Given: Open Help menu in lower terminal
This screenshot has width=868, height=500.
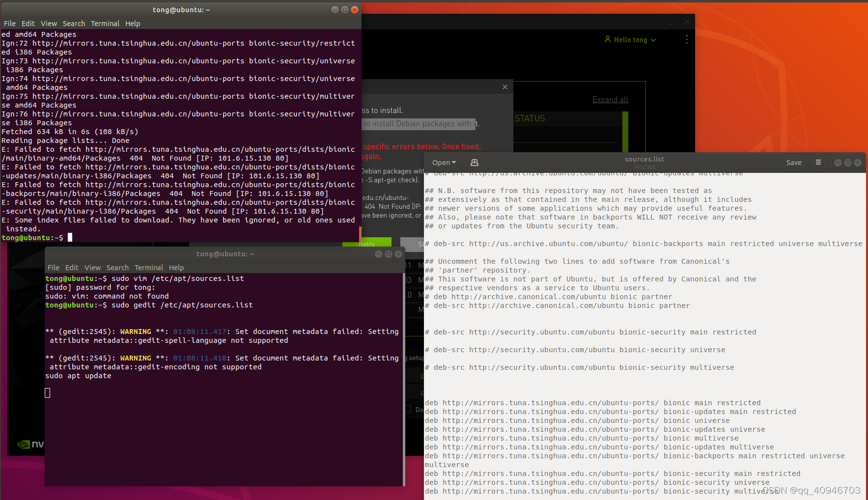Looking at the screenshot, I should coord(176,268).
